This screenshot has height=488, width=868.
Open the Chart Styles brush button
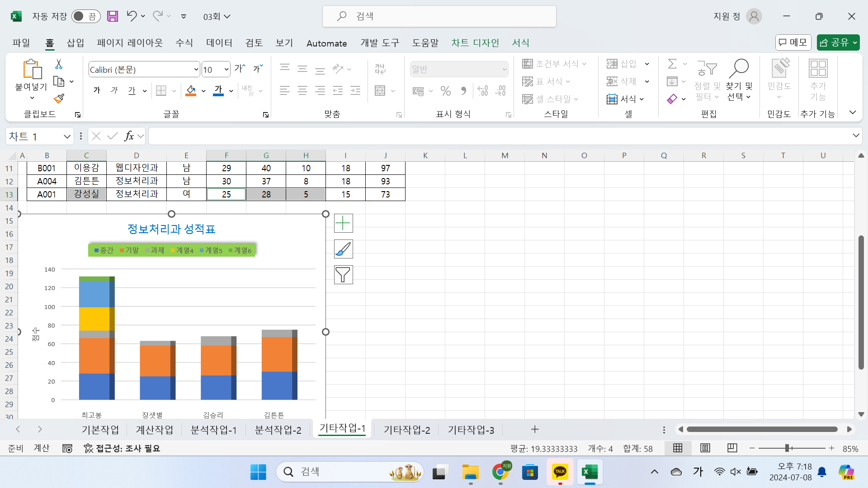pyautogui.click(x=343, y=249)
